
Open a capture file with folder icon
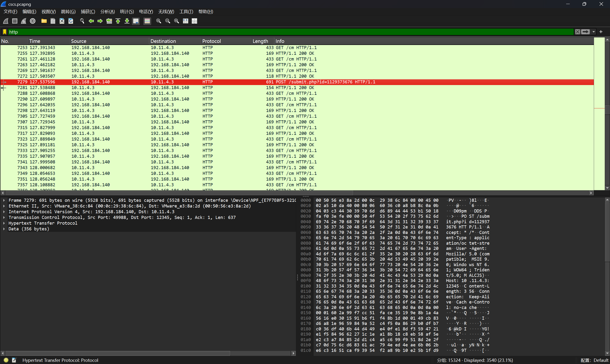tap(44, 21)
